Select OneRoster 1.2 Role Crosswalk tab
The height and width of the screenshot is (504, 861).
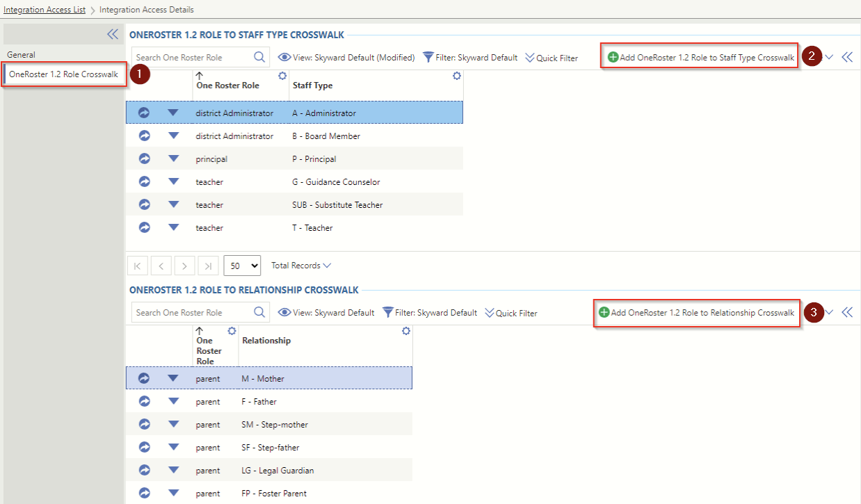tap(64, 74)
